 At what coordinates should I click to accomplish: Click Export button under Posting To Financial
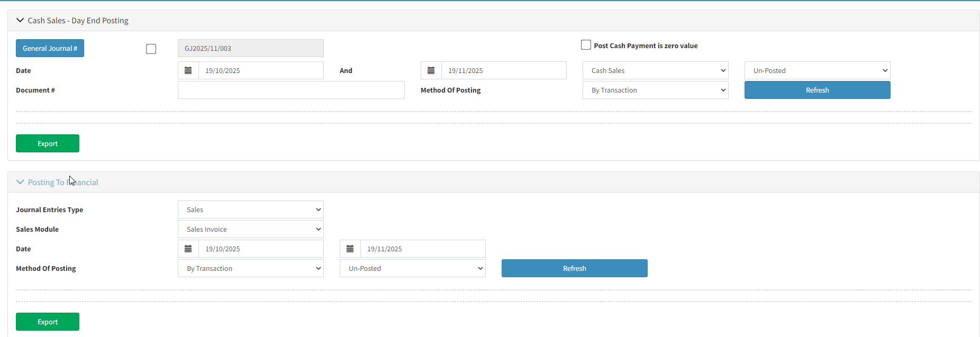point(48,322)
